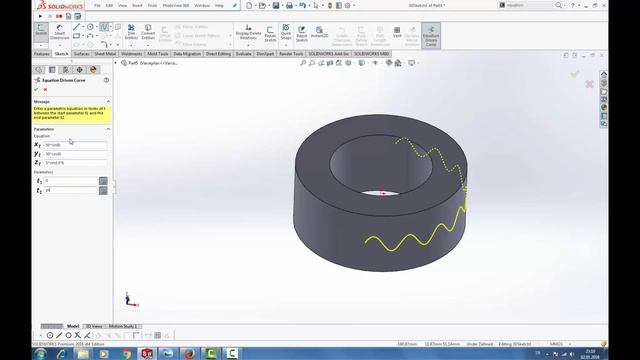Select the Corner Rectangle tool
The height and width of the screenshot is (360, 640).
tap(76, 36)
